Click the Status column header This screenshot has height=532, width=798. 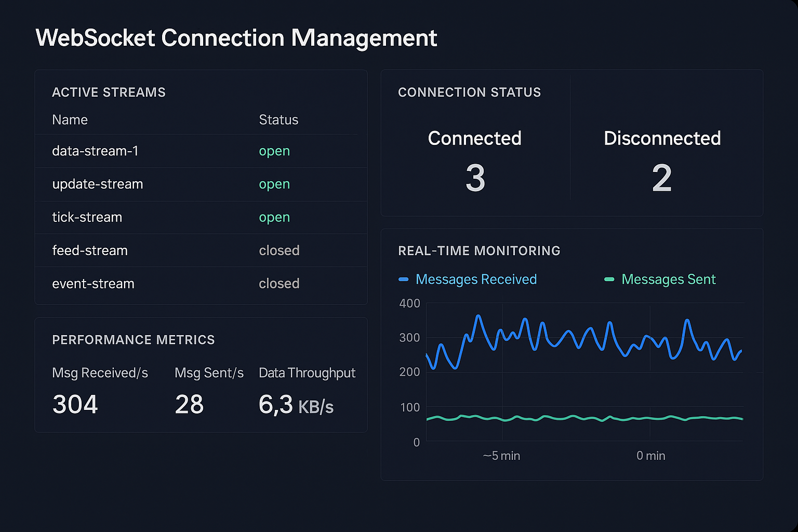point(278,120)
